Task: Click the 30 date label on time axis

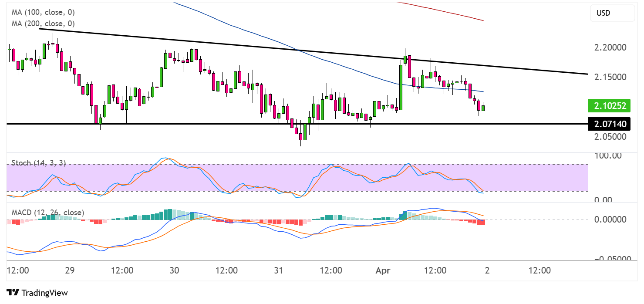Action: pos(174,270)
